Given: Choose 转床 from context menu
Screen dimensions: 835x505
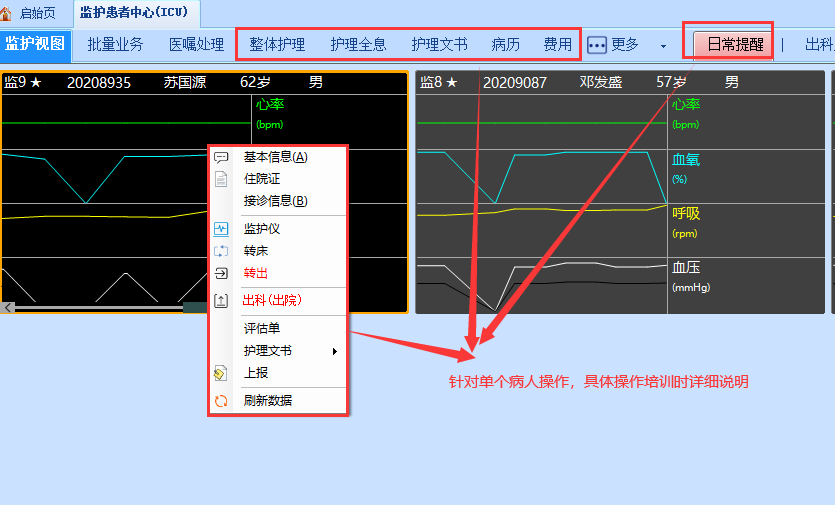Looking at the screenshot, I should point(256,251).
